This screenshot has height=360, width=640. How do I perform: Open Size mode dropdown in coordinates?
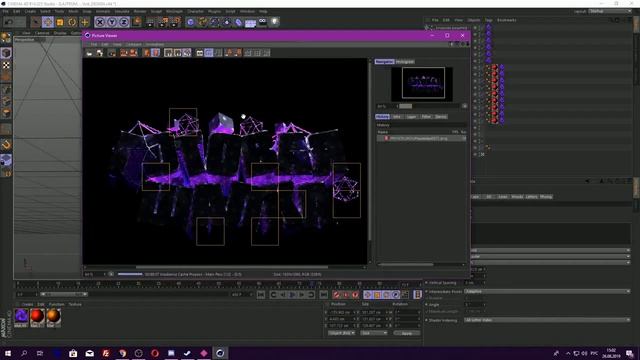click(374, 333)
